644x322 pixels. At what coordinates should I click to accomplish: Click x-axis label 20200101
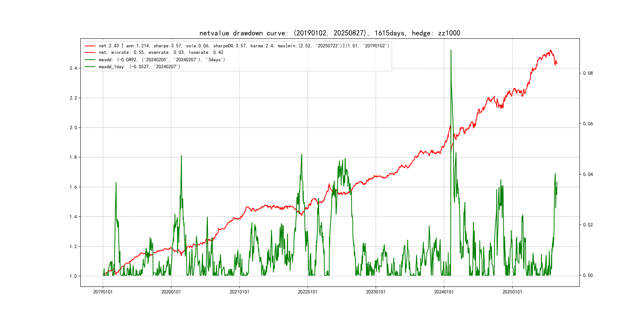pos(171,292)
